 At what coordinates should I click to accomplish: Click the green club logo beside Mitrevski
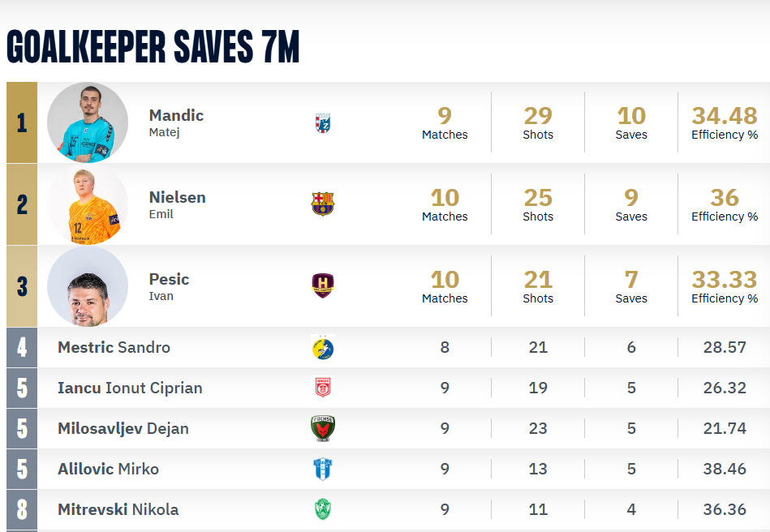coord(323,509)
